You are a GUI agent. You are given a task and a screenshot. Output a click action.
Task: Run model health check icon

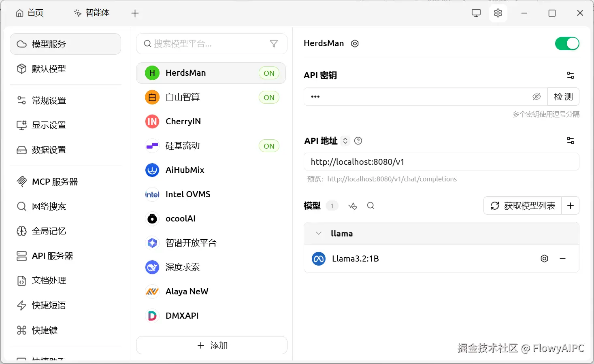(353, 206)
